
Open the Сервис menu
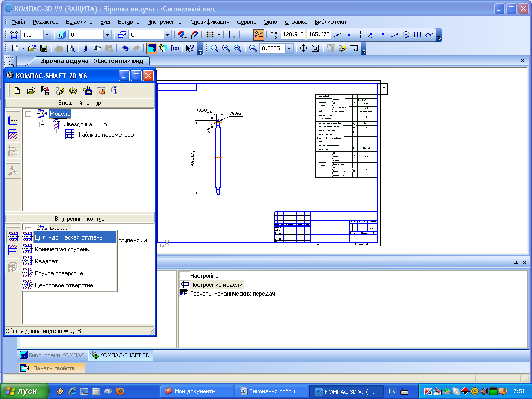[x=246, y=22]
